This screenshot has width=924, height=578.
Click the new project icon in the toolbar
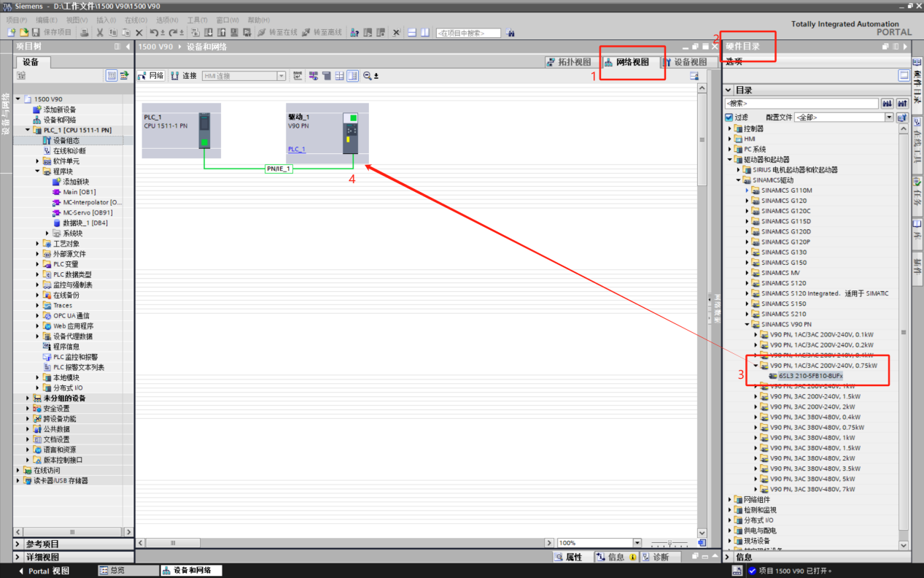click(x=11, y=33)
